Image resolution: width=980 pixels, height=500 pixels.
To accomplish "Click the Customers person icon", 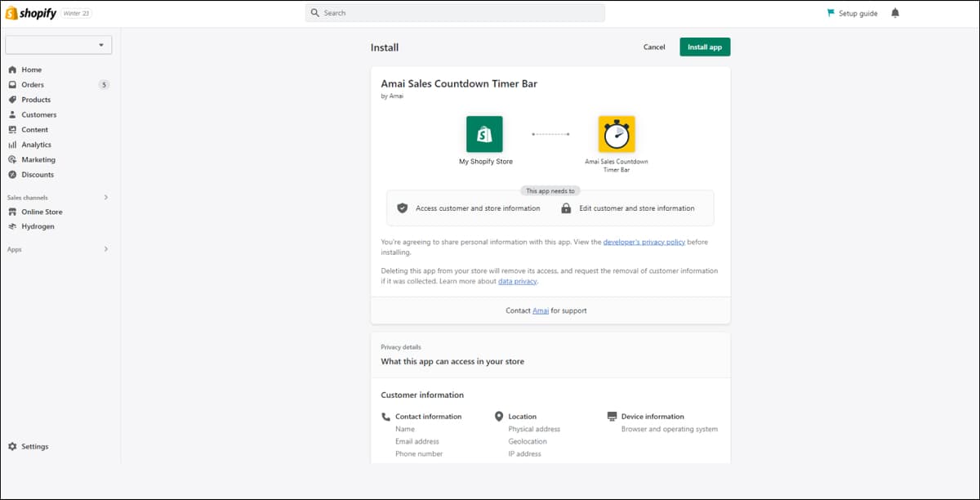I will tap(12, 114).
